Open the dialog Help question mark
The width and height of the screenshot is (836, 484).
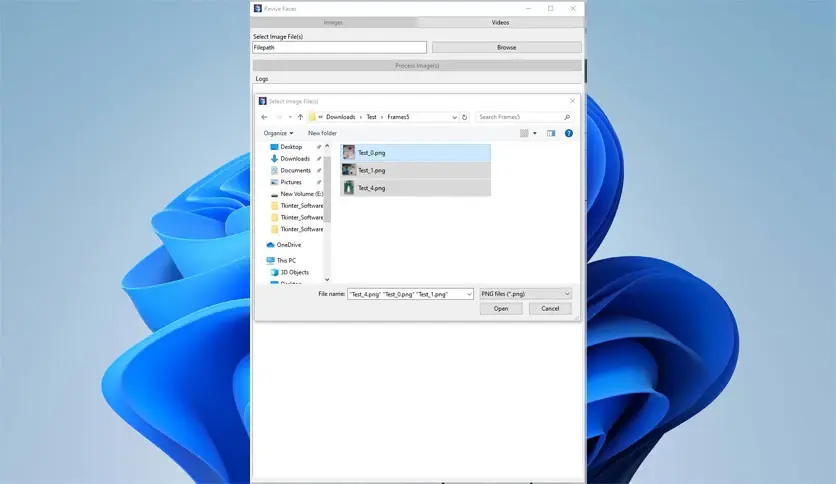point(569,133)
